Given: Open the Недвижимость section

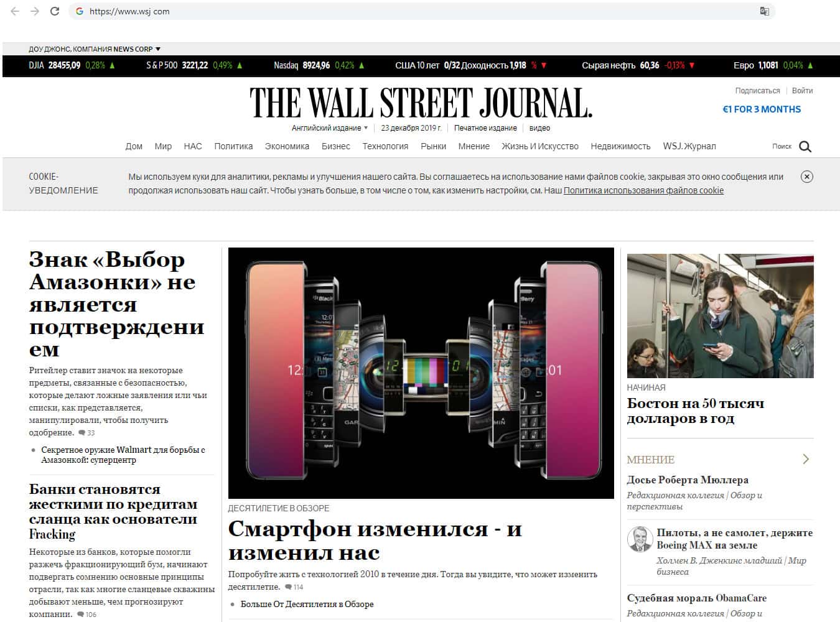Looking at the screenshot, I should 620,147.
